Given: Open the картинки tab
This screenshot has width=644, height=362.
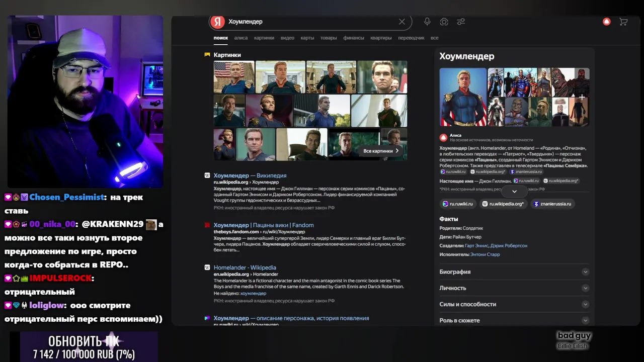Looking at the screenshot, I should coord(264,38).
